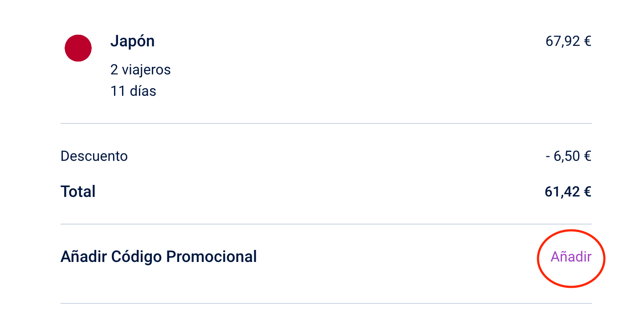Click the divider line below "11 días"
644x327 pixels.
tap(326, 123)
